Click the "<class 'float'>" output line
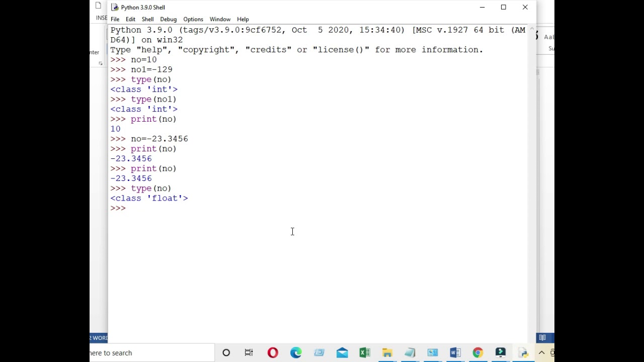The height and width of the screenshot is (362, 644). [149, 198]
